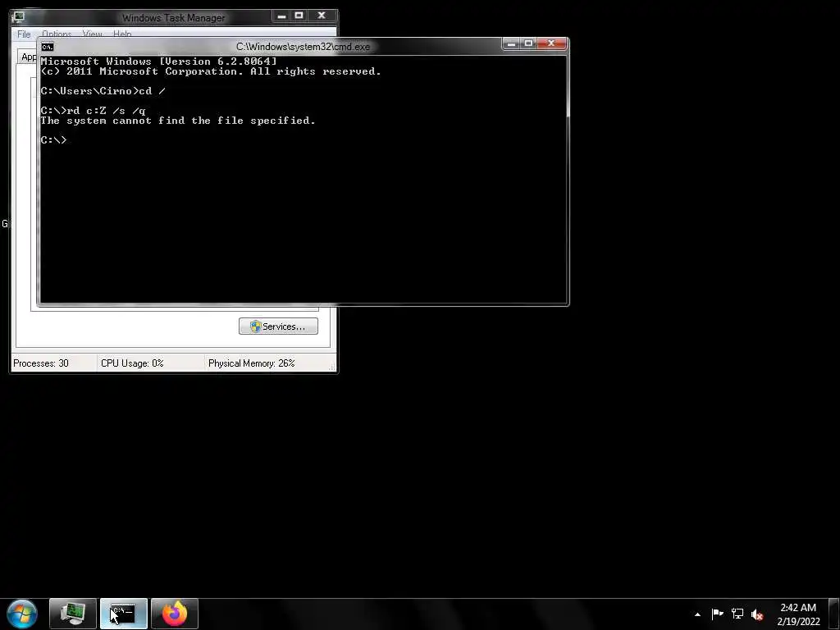Open the Help menu in Task Manager

click(x=122, y=34)
